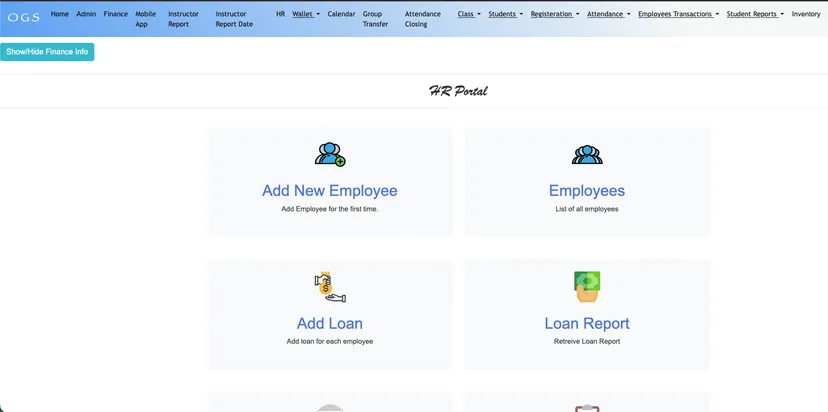Expand the Class dropdown
828x412 pixels.
click(x=469, y=14)
